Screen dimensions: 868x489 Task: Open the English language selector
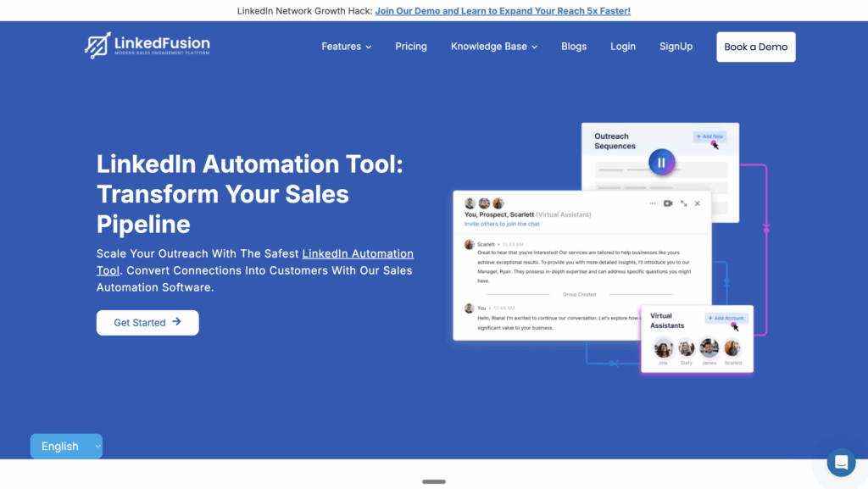(66, 447)
